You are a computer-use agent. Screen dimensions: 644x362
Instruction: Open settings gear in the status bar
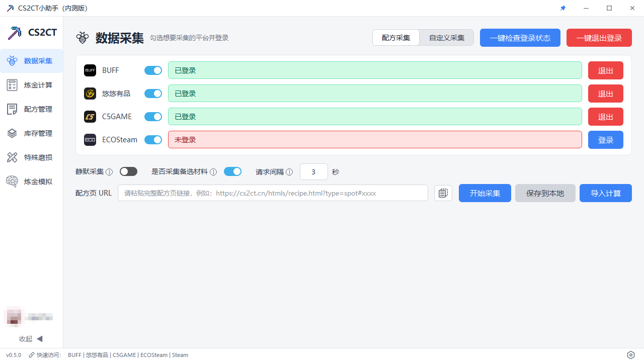click(x=631, y=355)
